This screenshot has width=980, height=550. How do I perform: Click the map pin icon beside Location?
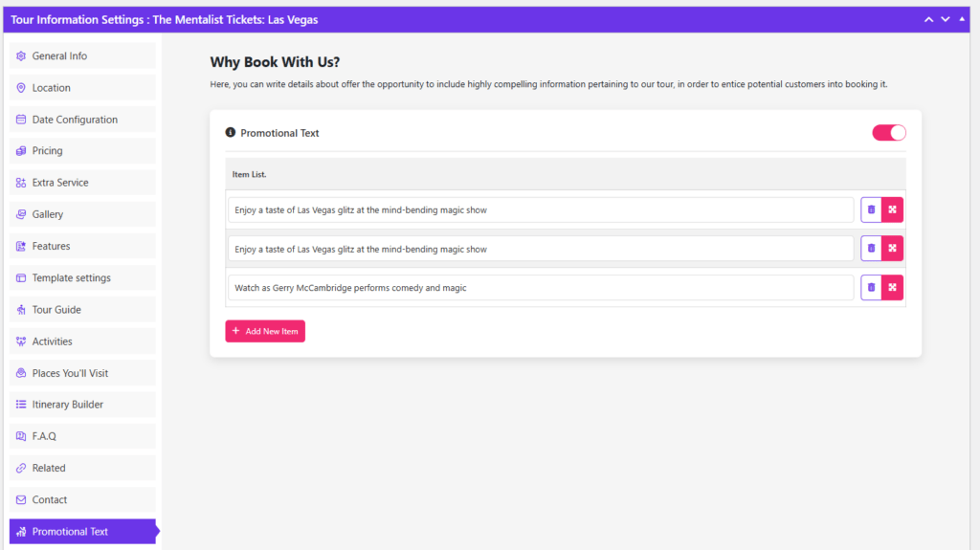[x=21, y=87]
